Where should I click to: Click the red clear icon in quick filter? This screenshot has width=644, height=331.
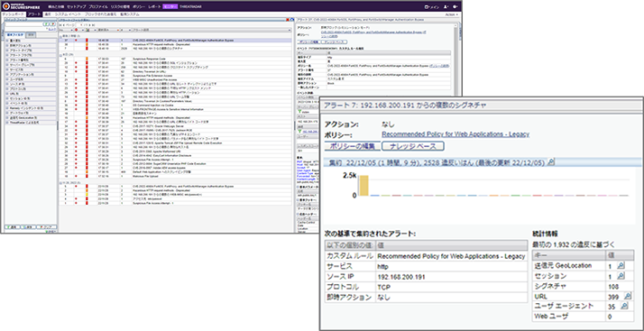point(52,24)
